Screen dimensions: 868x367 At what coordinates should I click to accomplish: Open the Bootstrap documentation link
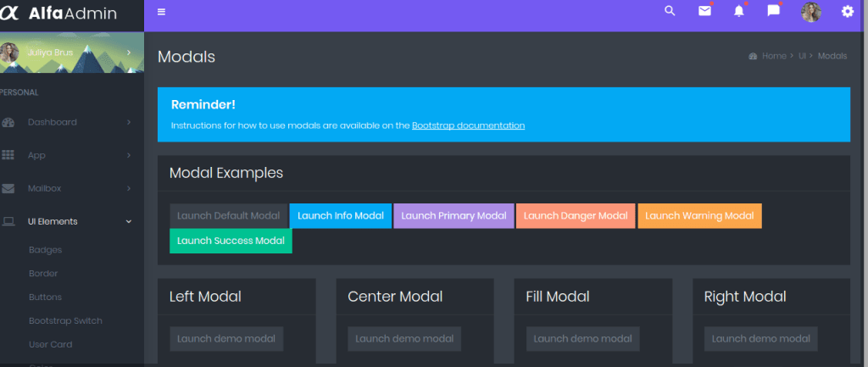pos(468,125)
